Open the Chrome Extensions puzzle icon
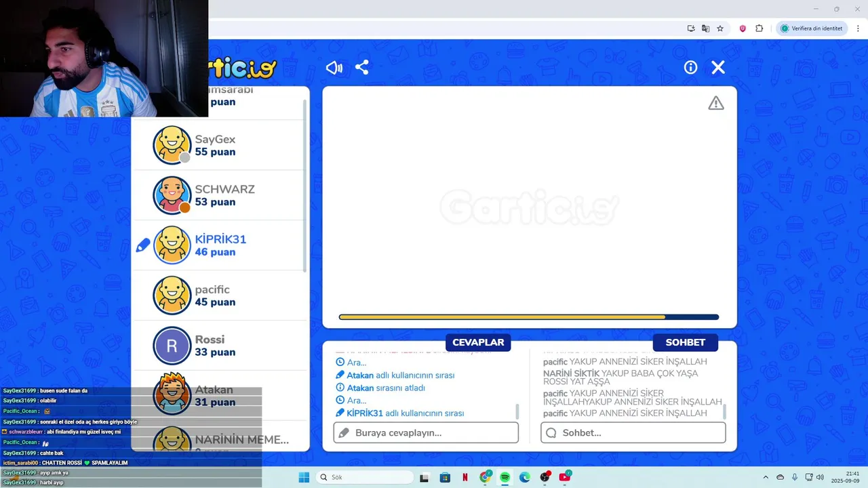Viewport: 868px width, 488px height. pyautogui.click(x=759, y=28)
